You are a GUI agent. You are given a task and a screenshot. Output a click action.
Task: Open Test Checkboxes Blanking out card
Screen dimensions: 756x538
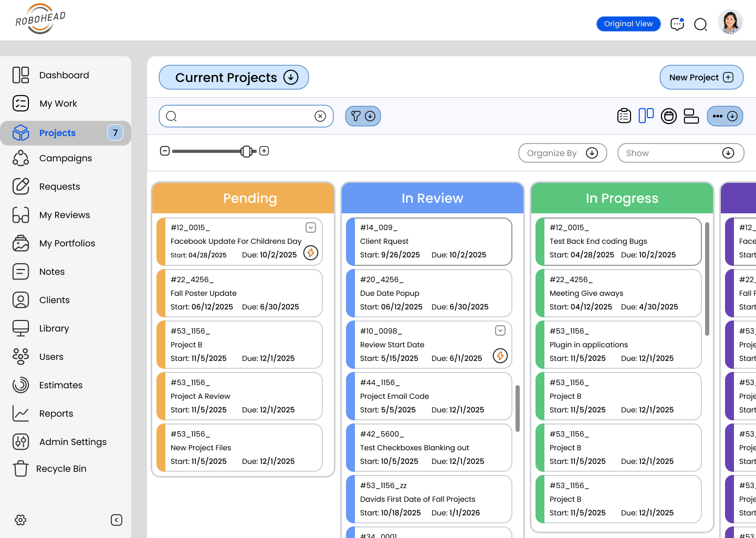pos(429,448)
